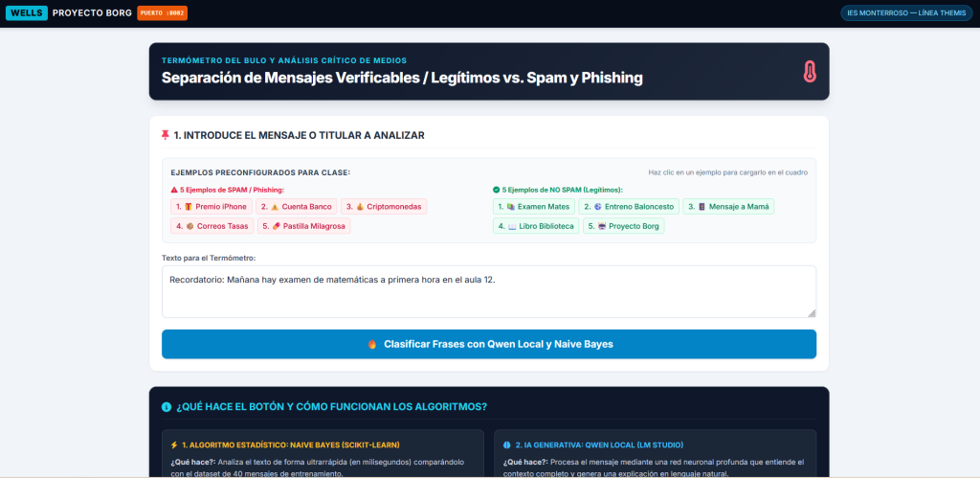Select the Criptomonedas example chip

click(x=384, y=207)
